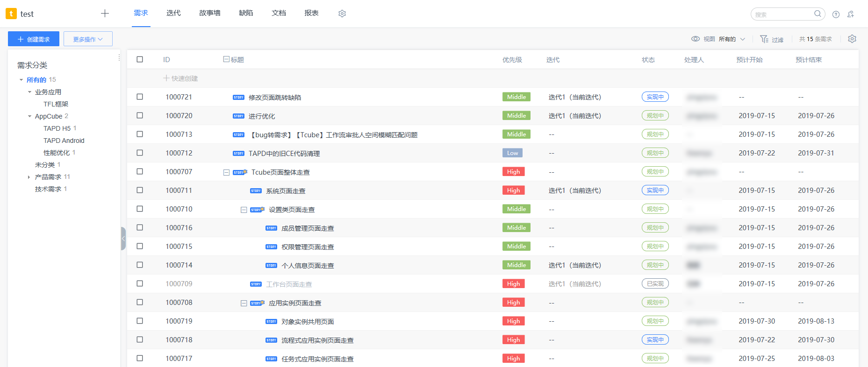The height and width of the screenshot is (367, 868).
Task: Click the High priority tag on row 1000707
Action: coord(513,171)
